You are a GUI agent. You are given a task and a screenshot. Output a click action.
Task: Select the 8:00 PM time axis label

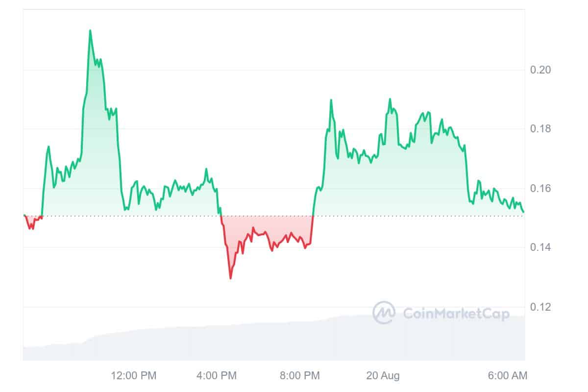point(298,376)
